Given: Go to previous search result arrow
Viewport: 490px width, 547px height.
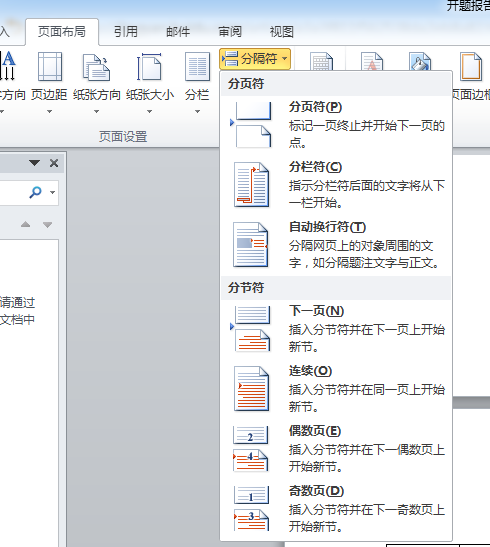Looking at the screenshot, I should coord(25,224).
